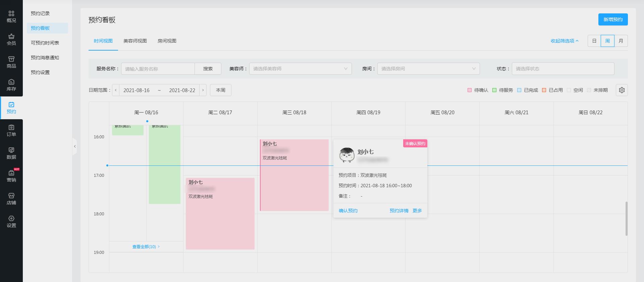Image resolution: width=644 pixels, height=282 pixels.
Task: Open the 数据 data sidebar icon
Action: click(11, 153)
